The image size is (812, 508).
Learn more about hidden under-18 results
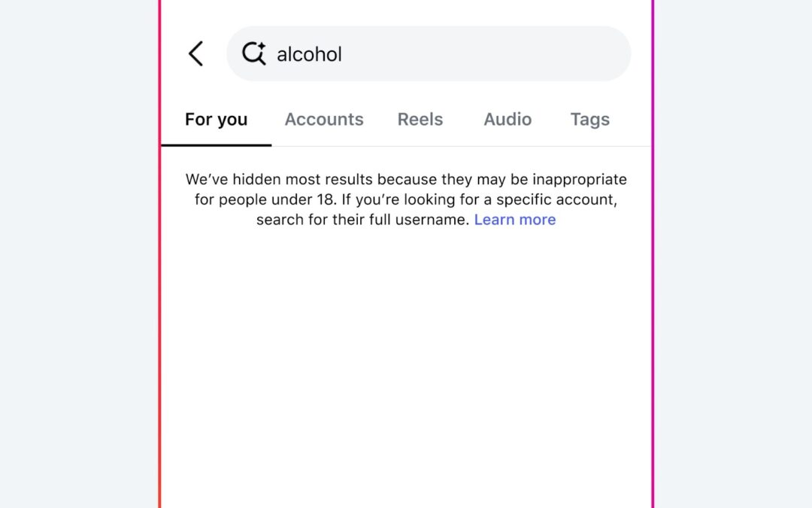pos(515,220)
